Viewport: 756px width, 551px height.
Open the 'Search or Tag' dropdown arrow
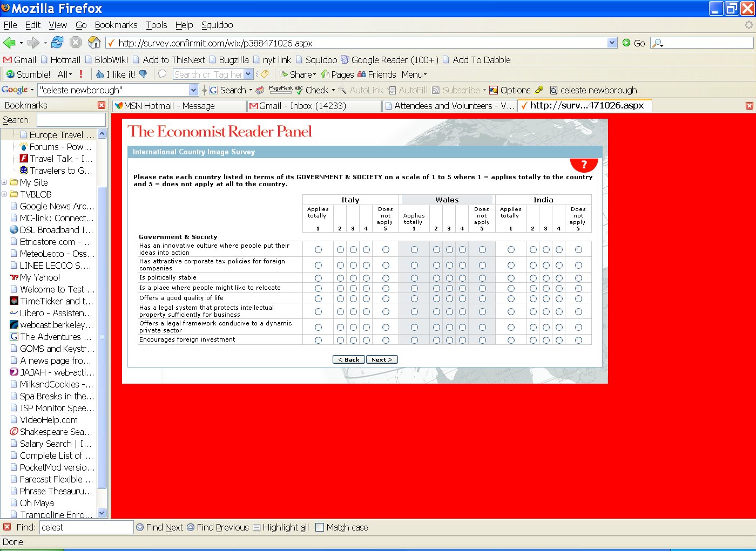point(248,74)
